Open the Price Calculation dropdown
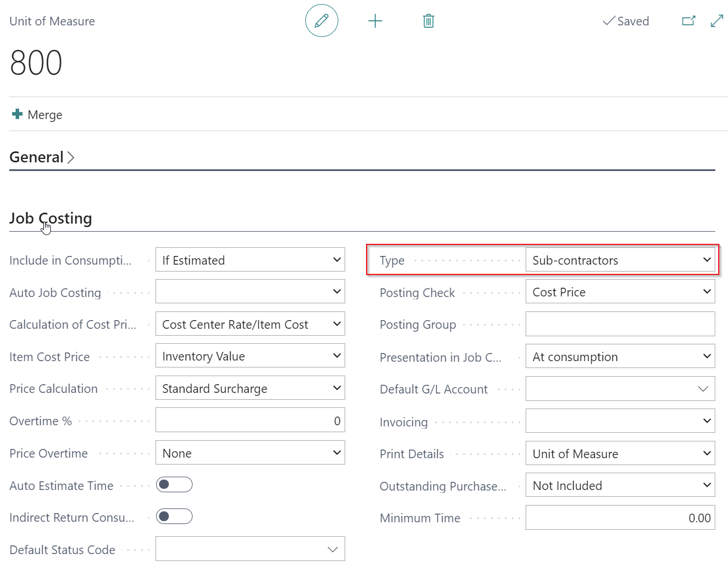 click(x=250, y=388)
